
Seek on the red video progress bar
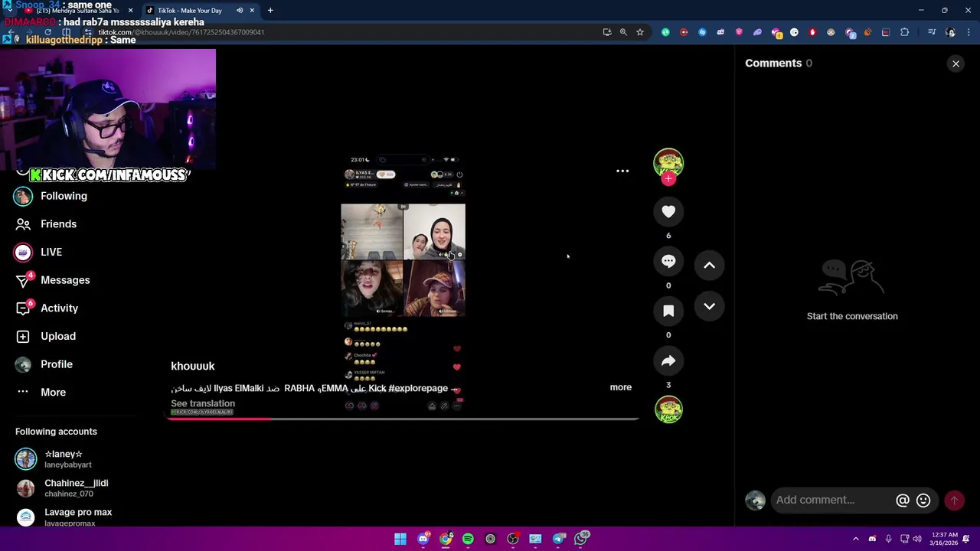click(403, 419)
